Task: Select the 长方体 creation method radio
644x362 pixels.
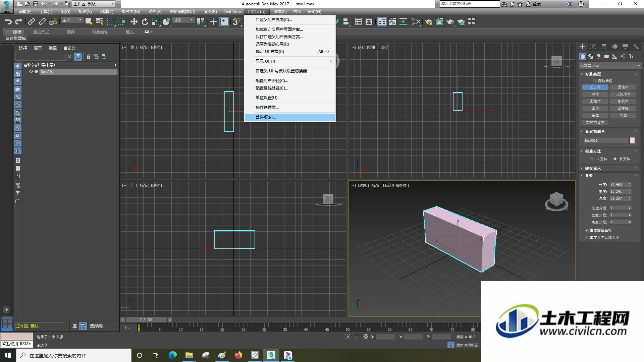Action: point(615,159)
